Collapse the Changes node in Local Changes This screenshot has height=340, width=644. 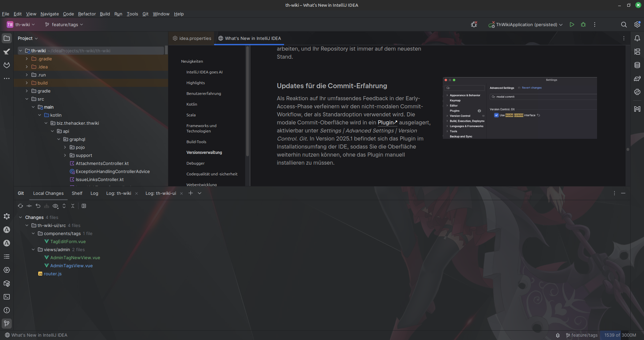20,217
